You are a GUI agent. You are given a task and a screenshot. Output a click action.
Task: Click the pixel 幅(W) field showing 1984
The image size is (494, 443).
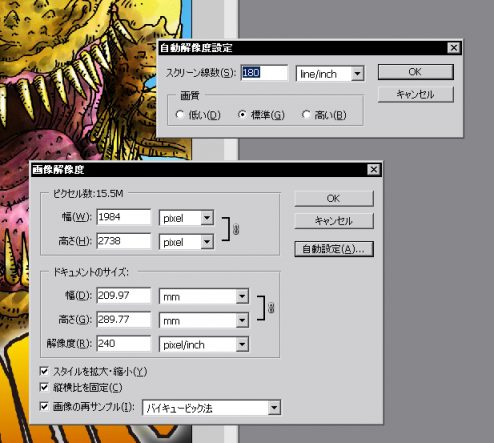[124, 217]
